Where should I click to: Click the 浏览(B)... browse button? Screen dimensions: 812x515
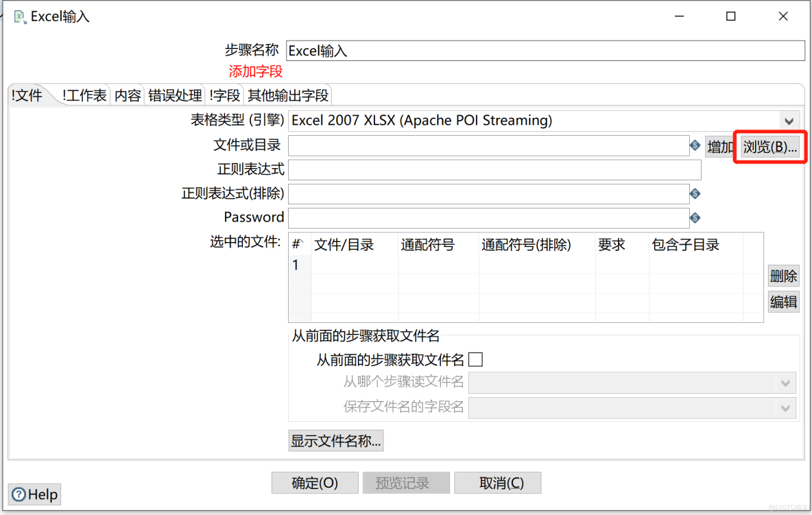[770, 147]
